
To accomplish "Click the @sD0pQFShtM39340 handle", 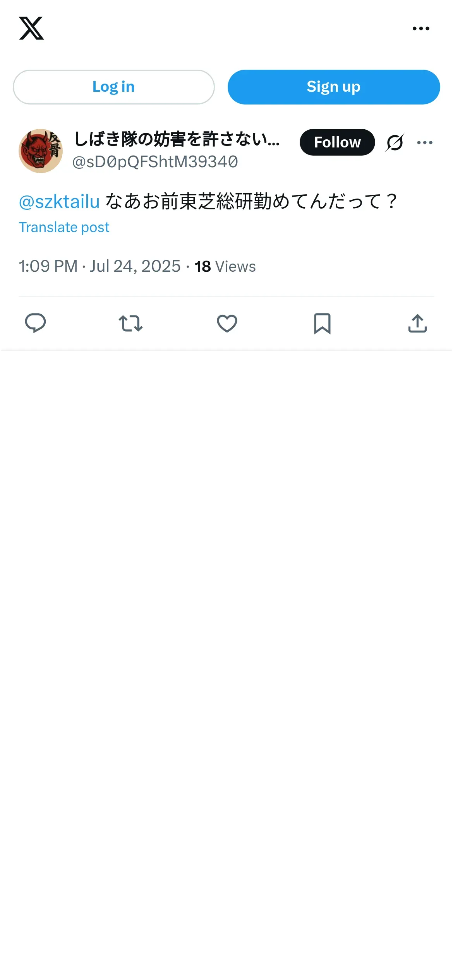I will pos(155,162).
